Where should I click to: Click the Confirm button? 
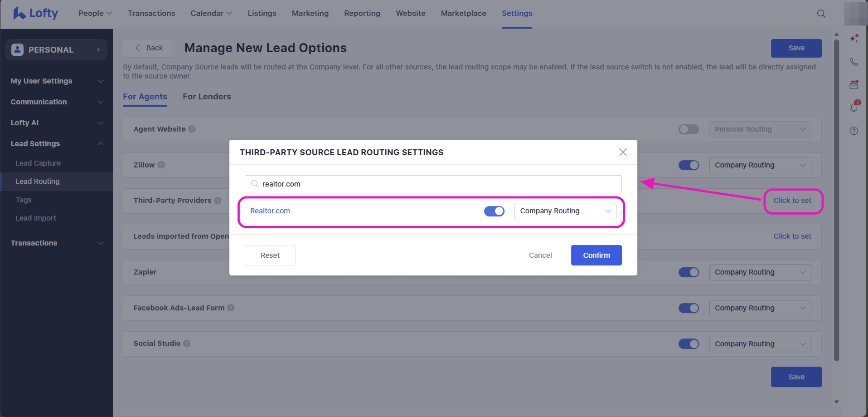pyautogui.click(x=596, y=255)
